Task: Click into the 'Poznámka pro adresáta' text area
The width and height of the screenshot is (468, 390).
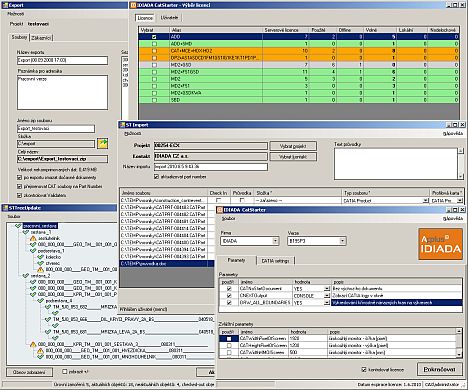Action: click(x=63, y=92)
